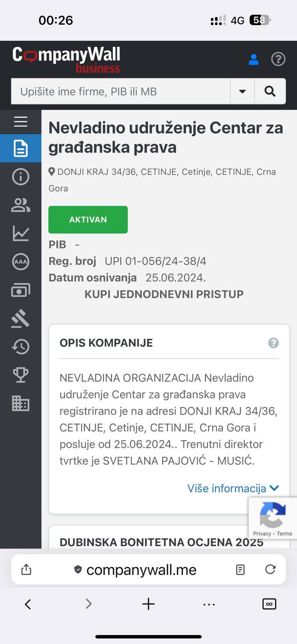Image resolution: width=297 pixels, height=644 pixels.
Task: Click the green AKTIVAN status button
Action: click(88, 219)
